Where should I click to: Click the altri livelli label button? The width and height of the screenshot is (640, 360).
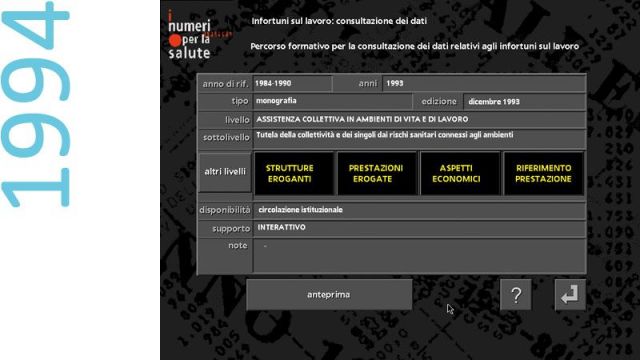pos(225,172)
